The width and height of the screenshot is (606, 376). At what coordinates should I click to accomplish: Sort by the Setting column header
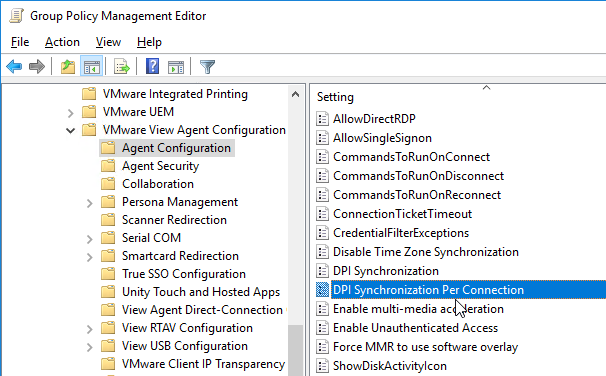335,97
